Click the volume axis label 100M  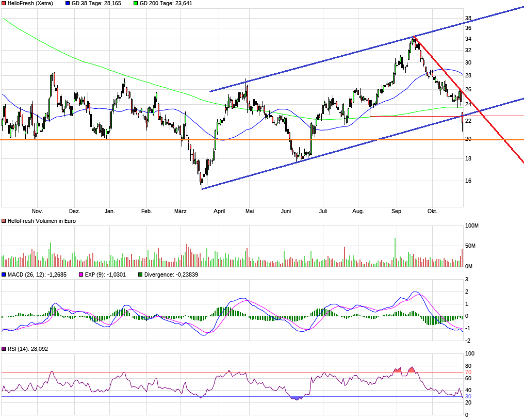pos(472,225)
